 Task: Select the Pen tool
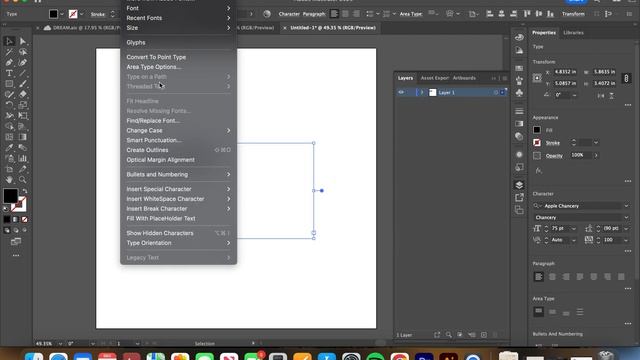[x=9, y=62]
